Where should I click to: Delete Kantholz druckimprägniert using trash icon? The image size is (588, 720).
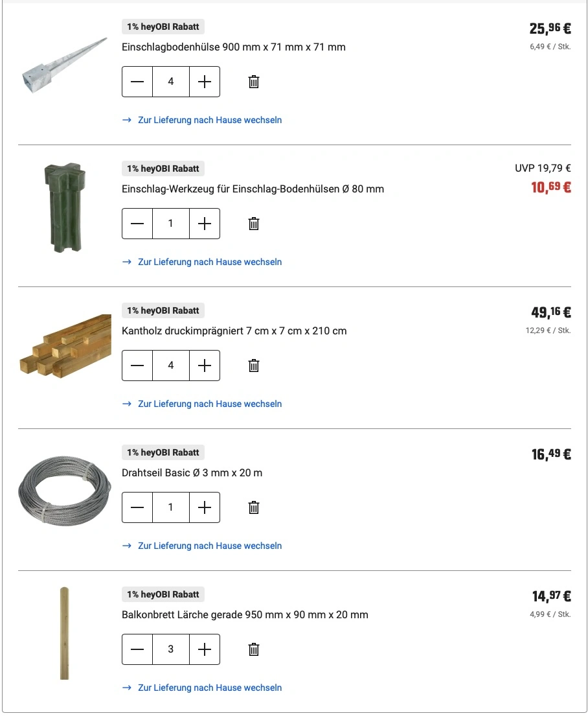pyautogui.click(x=253, y=366)
